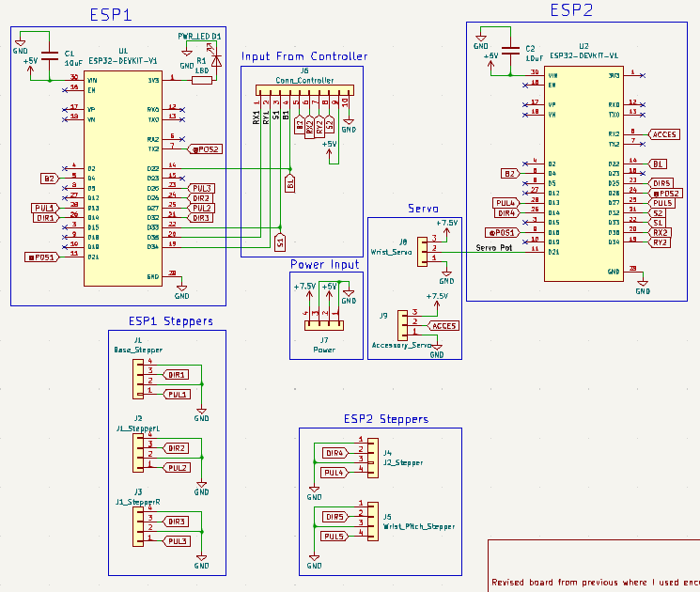Click the ACCES label on U2 RX2

tap(664, 134)
